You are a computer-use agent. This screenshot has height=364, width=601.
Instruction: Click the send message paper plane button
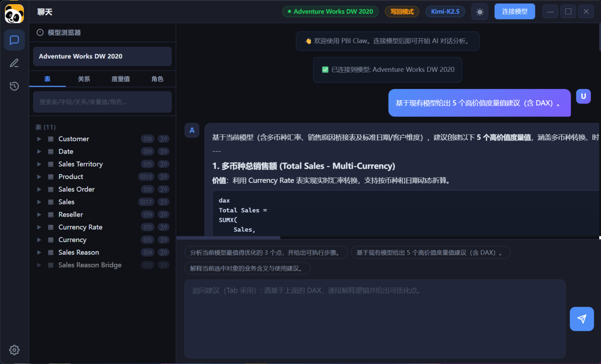[x=581, y=319]
